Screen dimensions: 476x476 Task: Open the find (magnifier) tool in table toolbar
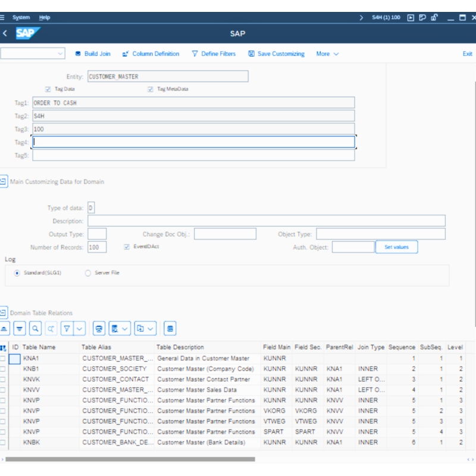pos(36,328)
